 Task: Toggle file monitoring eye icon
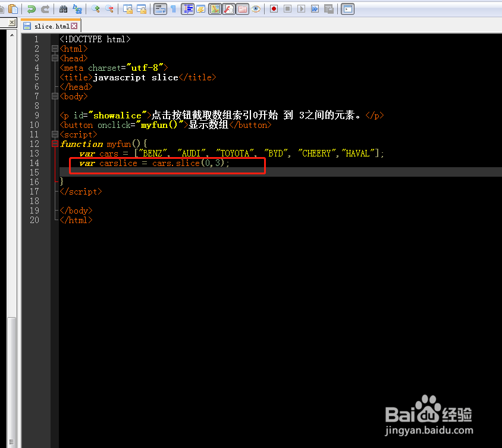pos(256,9)
